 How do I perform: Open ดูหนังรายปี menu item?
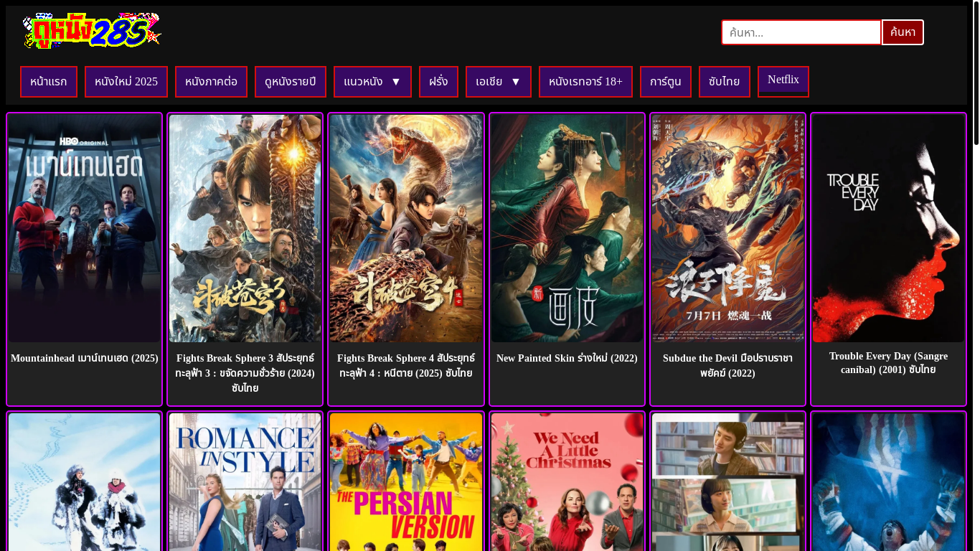291,82
